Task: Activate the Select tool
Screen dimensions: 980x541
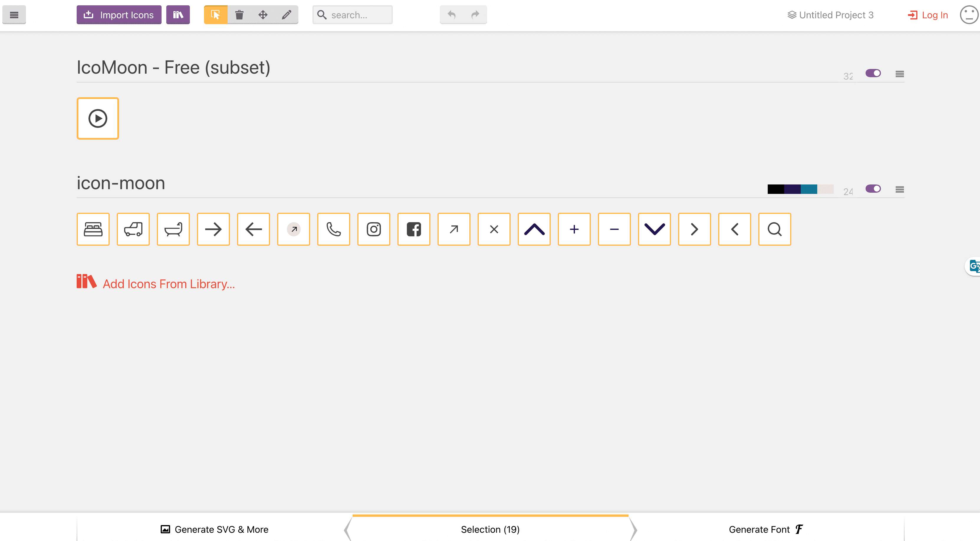Action: [x=216, y=15]
